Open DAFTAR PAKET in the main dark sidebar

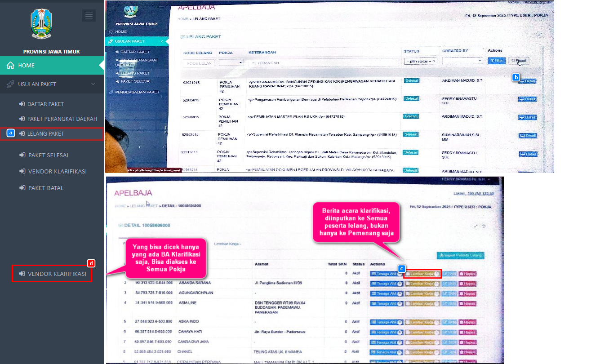[x=42, y=104]
